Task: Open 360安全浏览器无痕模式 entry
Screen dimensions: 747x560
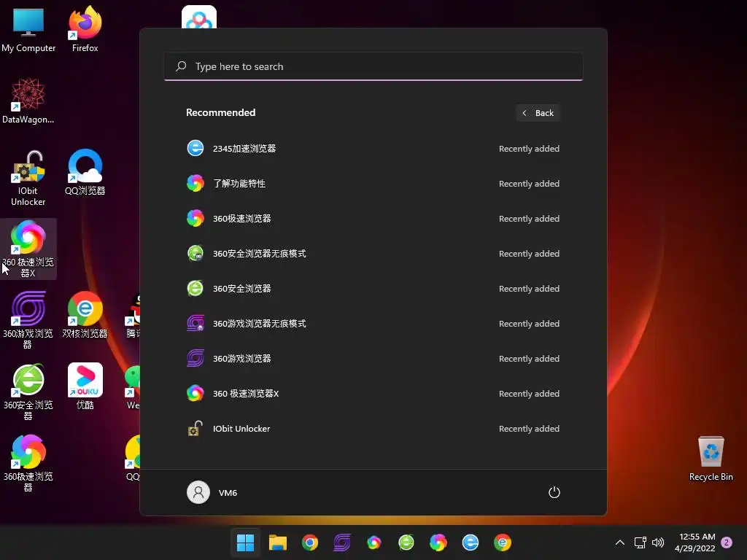Action: click(x=373, y=253)
